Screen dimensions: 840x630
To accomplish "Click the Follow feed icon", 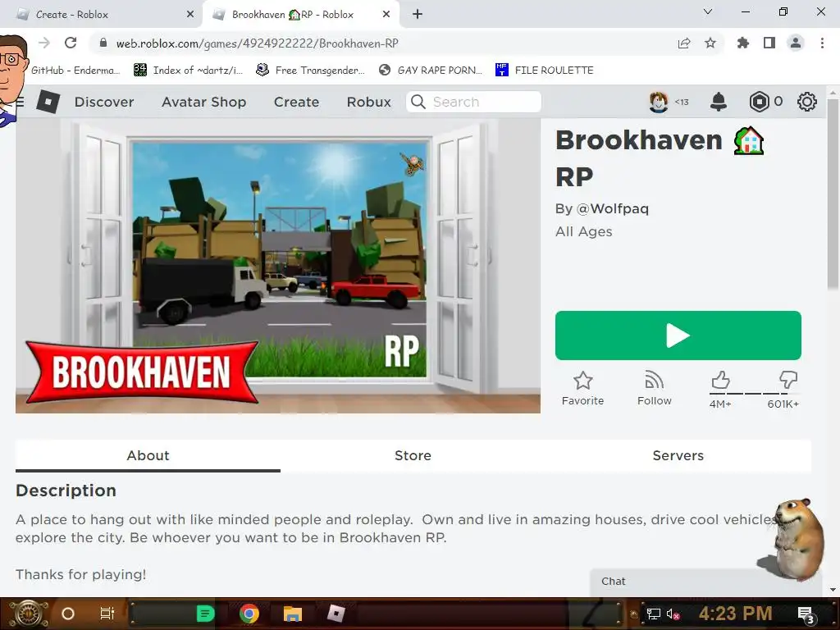I will coord(654,380).
